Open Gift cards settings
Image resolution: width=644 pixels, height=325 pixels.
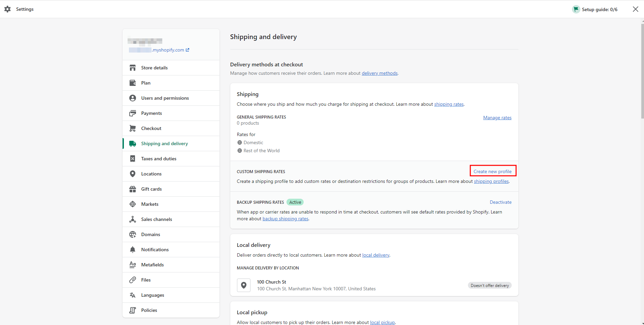[x=171, y=189]
